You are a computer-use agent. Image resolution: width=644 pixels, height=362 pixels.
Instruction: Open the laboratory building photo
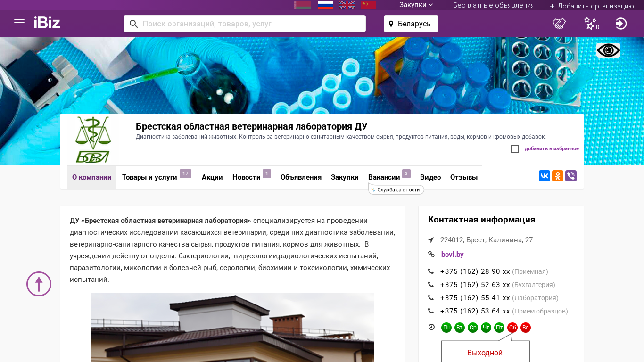(232, 327)
